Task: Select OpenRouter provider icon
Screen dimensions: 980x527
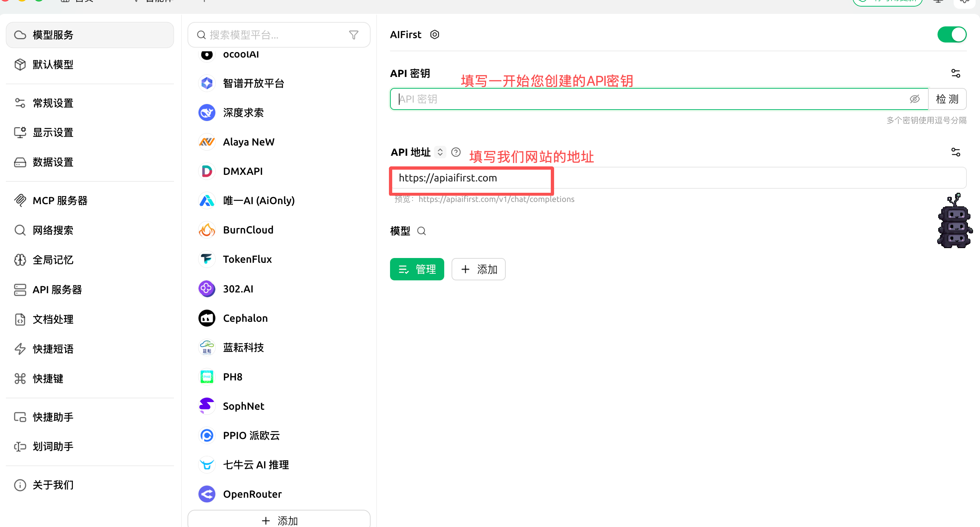Action: [207, 494]
